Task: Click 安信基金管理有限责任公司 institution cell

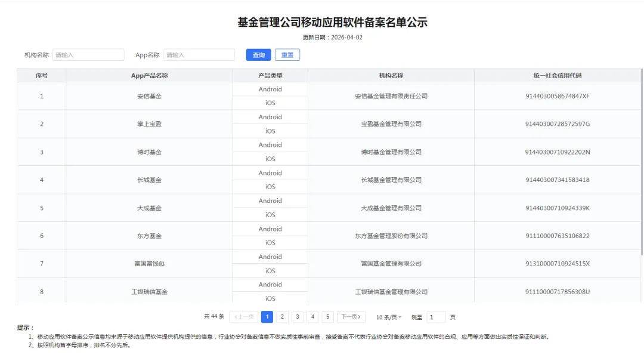Action: point(391,96)
